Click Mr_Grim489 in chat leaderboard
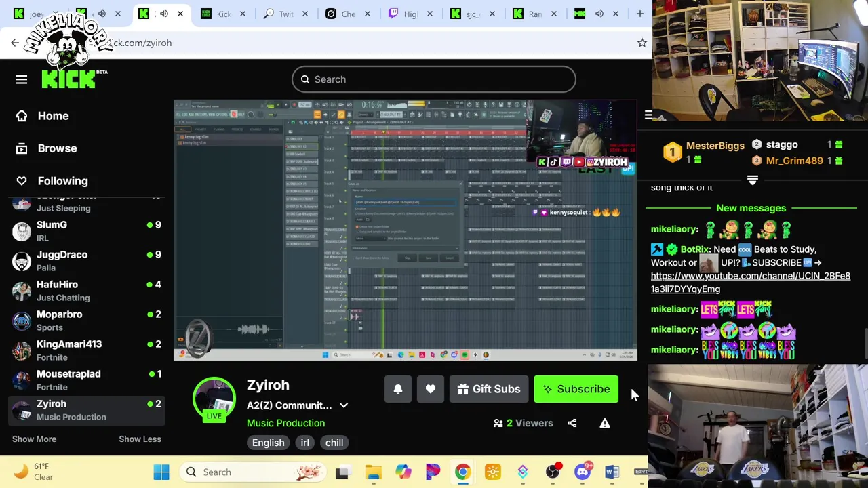Screen dimensions: 868x488 [794, 161]
